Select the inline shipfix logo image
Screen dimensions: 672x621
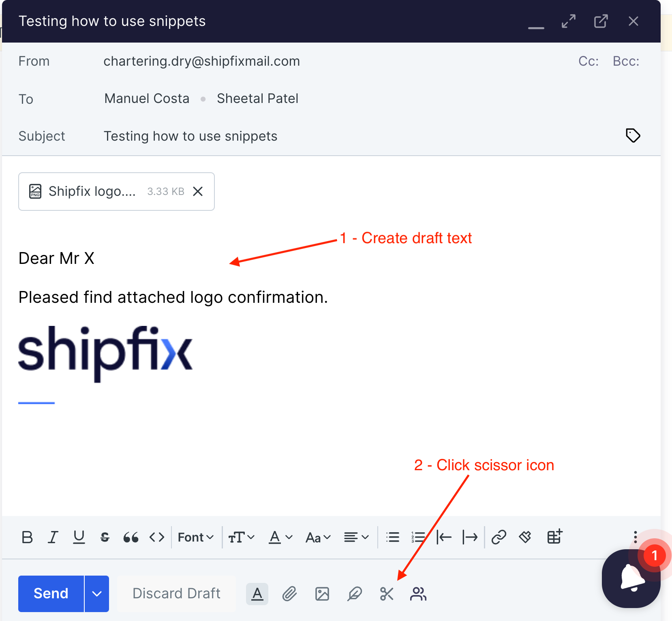click(105, 354)
